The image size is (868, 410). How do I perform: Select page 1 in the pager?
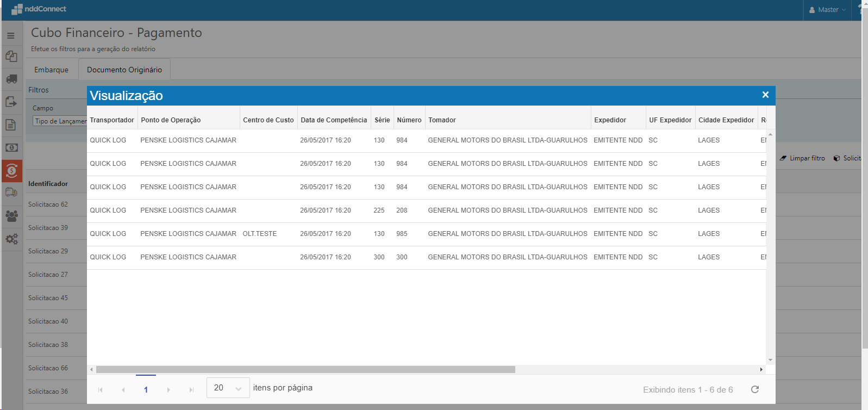[146, 389]
